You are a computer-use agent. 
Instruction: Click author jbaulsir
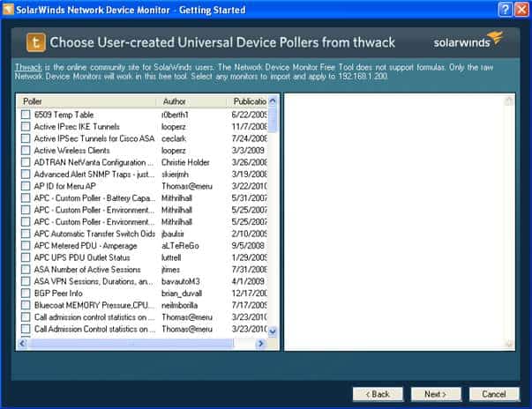coord(173,234)
